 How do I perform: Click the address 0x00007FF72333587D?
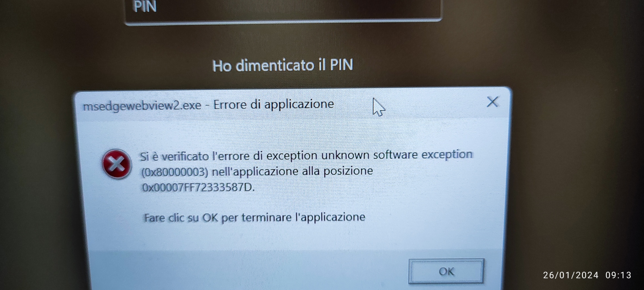click(x=198, y=187)
